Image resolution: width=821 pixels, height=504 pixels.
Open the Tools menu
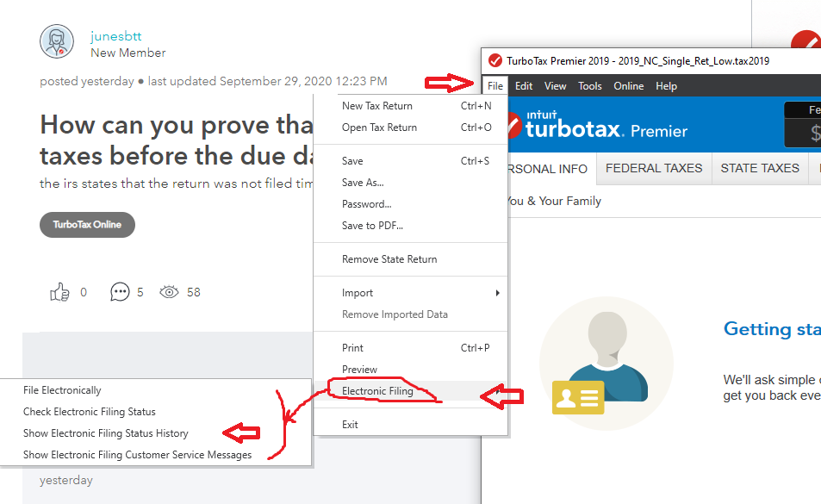pyautogui.click(x=589, y=86)
